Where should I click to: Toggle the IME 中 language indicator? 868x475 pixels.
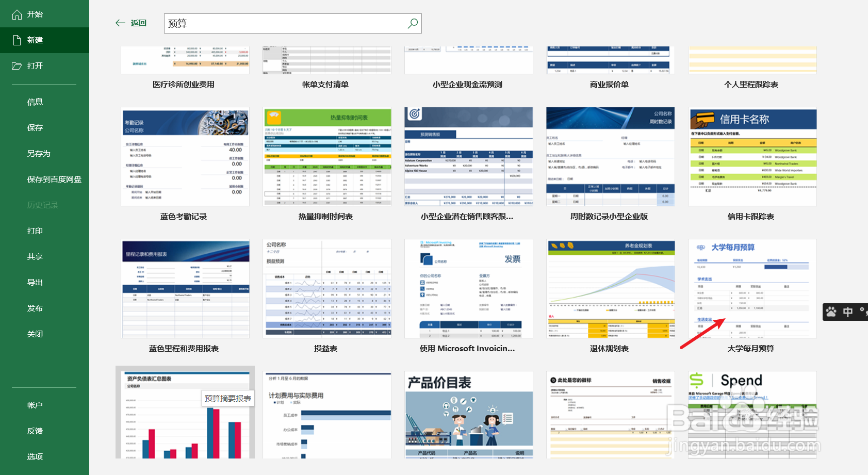(847, 312)
